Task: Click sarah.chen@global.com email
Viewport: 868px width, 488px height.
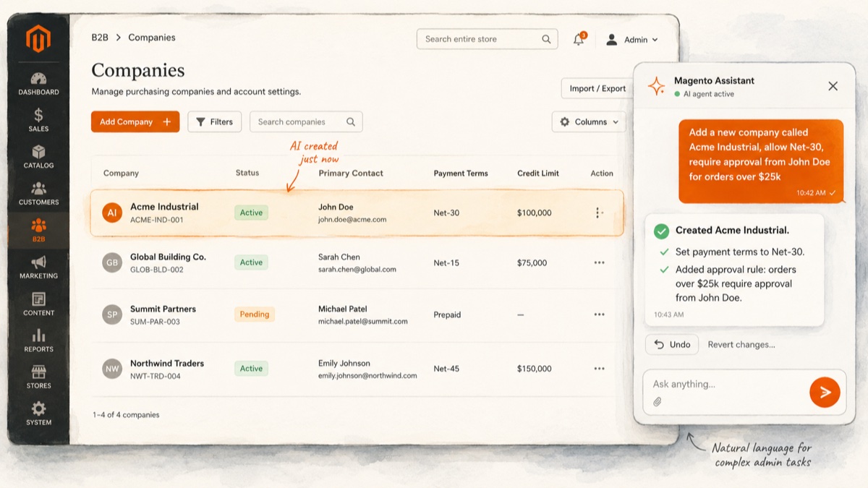Action: pos(357,269)
